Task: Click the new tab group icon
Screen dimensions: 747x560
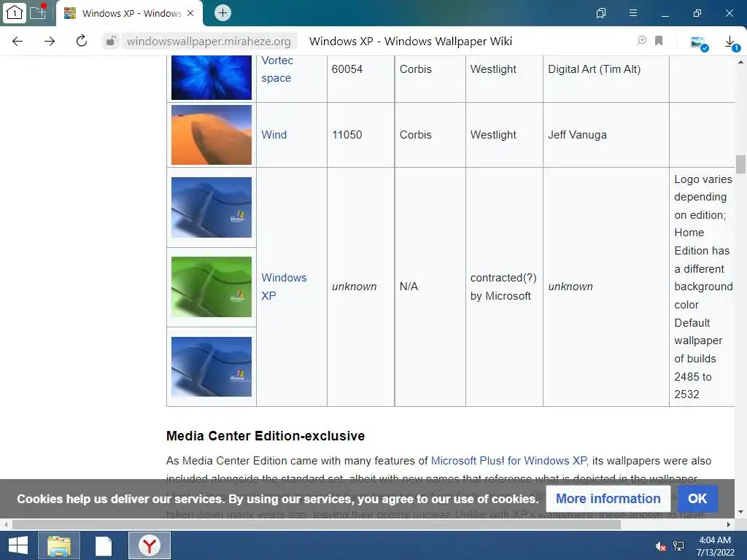Action: click(38, 12)
